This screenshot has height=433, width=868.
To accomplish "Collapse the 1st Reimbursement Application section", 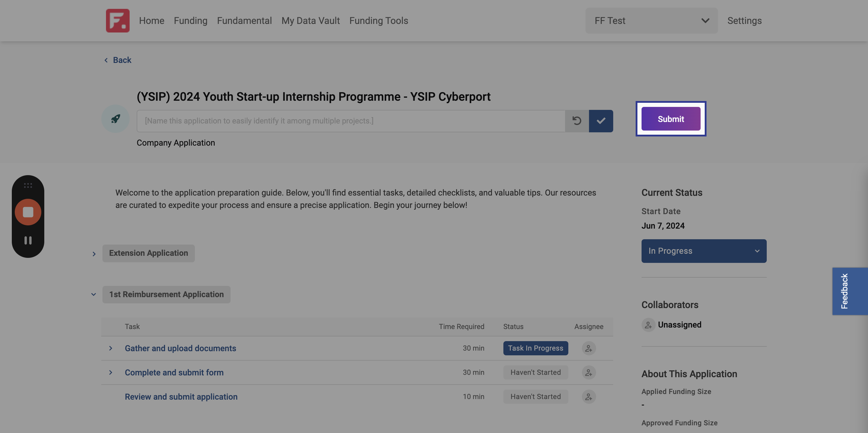I will [94, 294].
